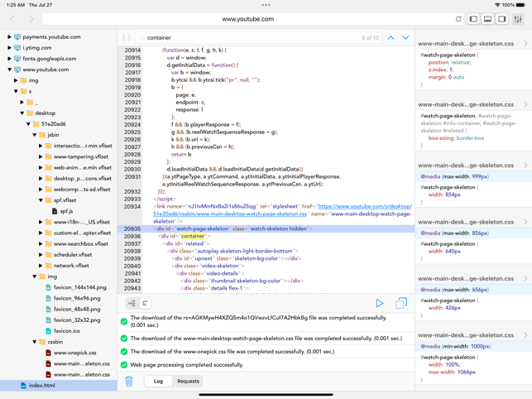
Task: Go forward with the forward arrow
Action: point(31,19)
